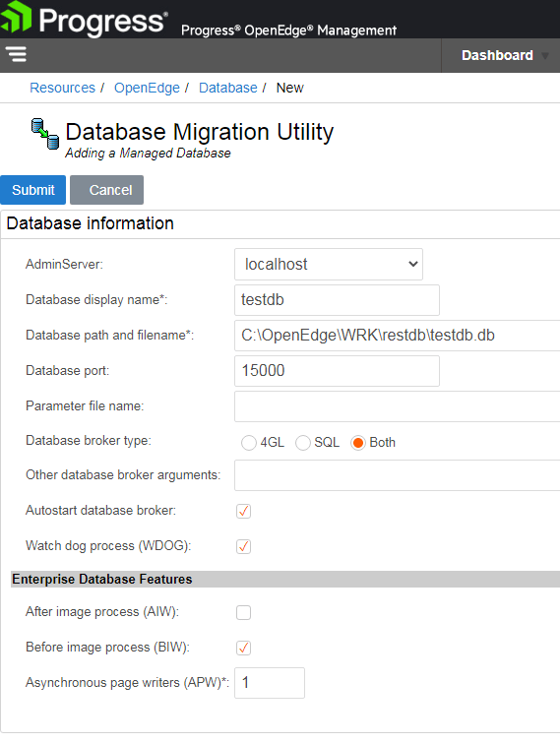
Task: Select the 4GL broker type
Action: (x=249, y=443)
